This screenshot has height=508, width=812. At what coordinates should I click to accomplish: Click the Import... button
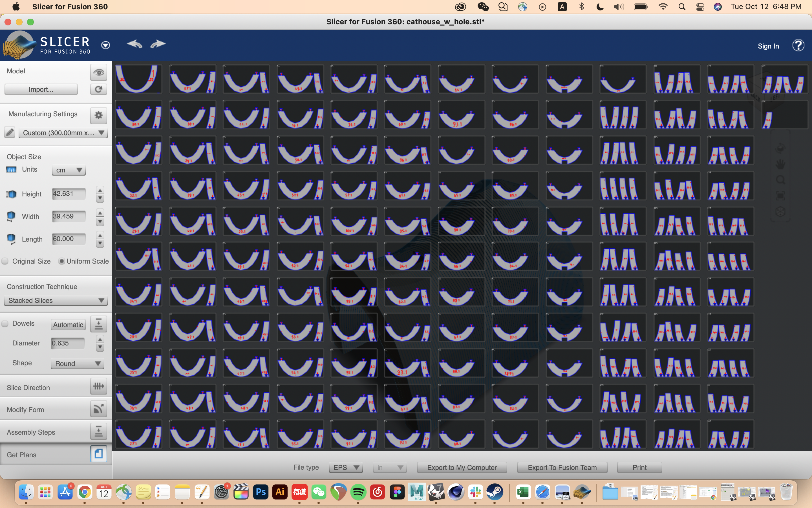tap(41, 89)
